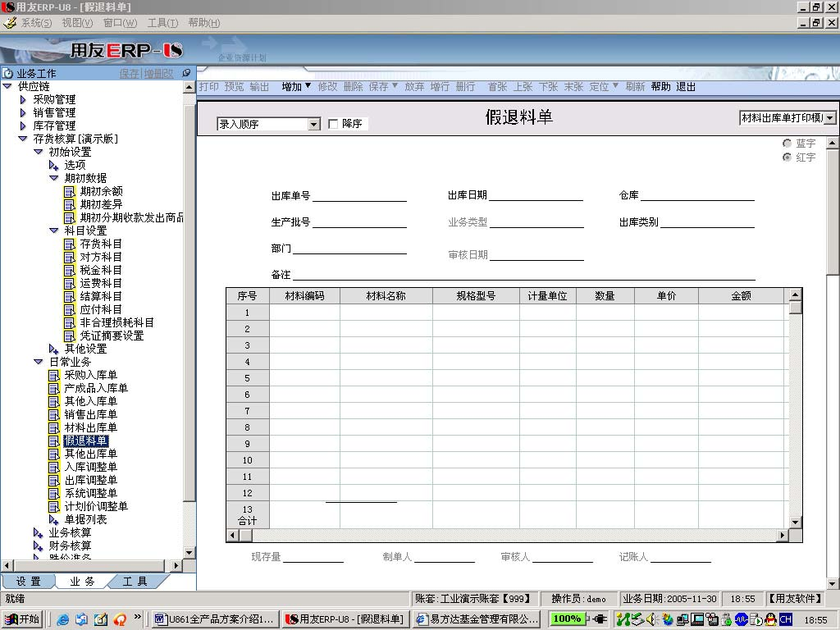This screenshot has height=630, width=840.
Task: Click the 刷新 toolbar button
Action: [x=636, y=87]
